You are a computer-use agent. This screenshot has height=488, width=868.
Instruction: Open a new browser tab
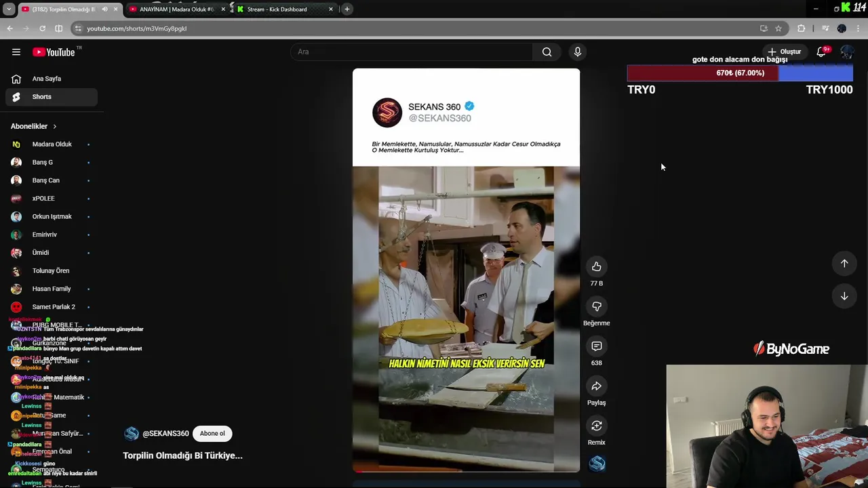point(347,9)
